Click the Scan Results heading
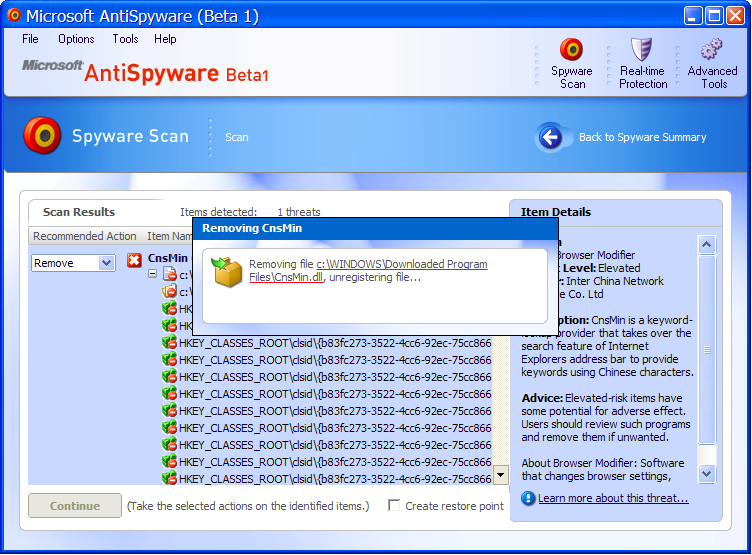Image resolution: width=752 pixels, height=555 pixels. [79, 212]
